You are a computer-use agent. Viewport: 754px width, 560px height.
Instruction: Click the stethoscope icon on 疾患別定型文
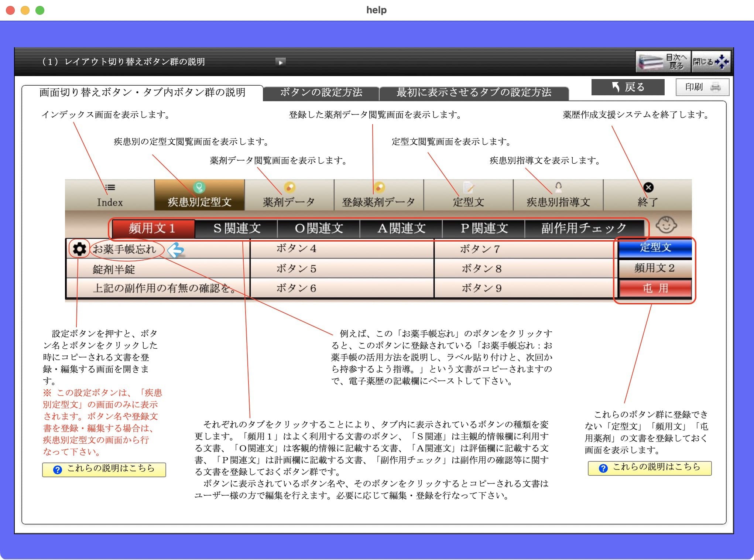click(x=199, y=188)
